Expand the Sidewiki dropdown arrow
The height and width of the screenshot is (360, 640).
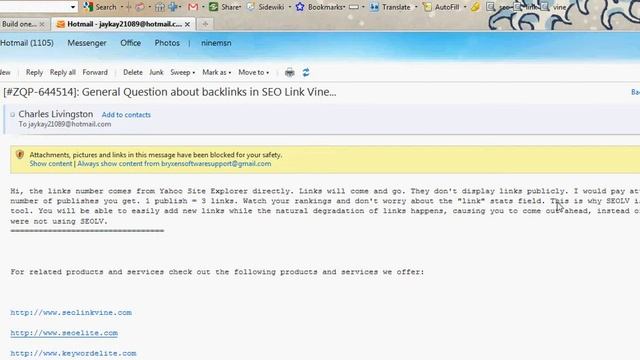pos(290,7)
